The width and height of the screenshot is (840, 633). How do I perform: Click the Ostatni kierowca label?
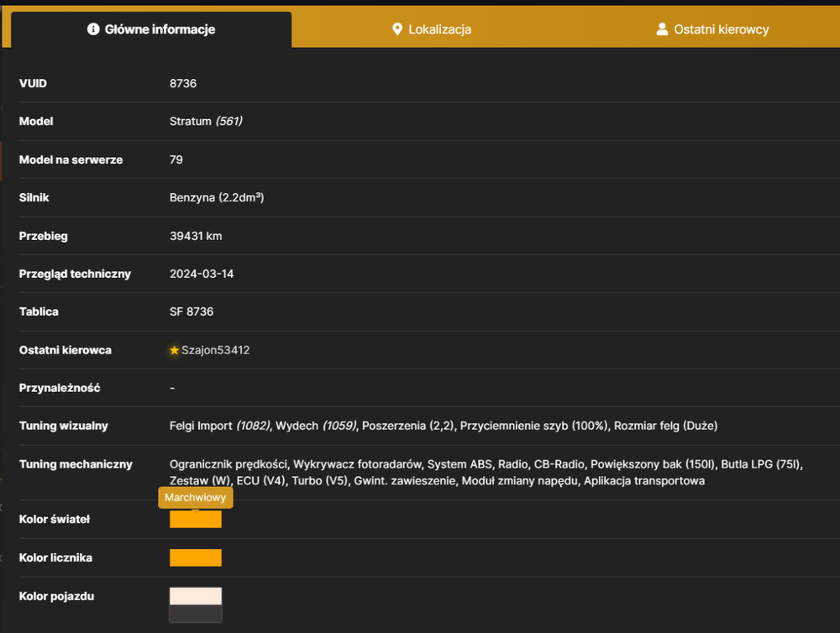(66, 350)
